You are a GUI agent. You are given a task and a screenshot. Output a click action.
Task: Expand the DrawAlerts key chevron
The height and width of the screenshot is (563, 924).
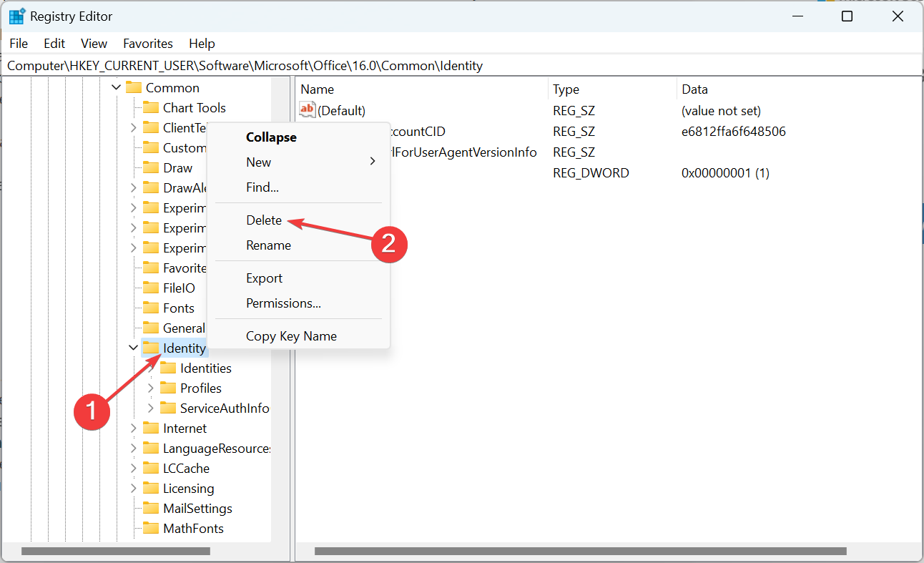pyautogui.click(x=133, y=187)
